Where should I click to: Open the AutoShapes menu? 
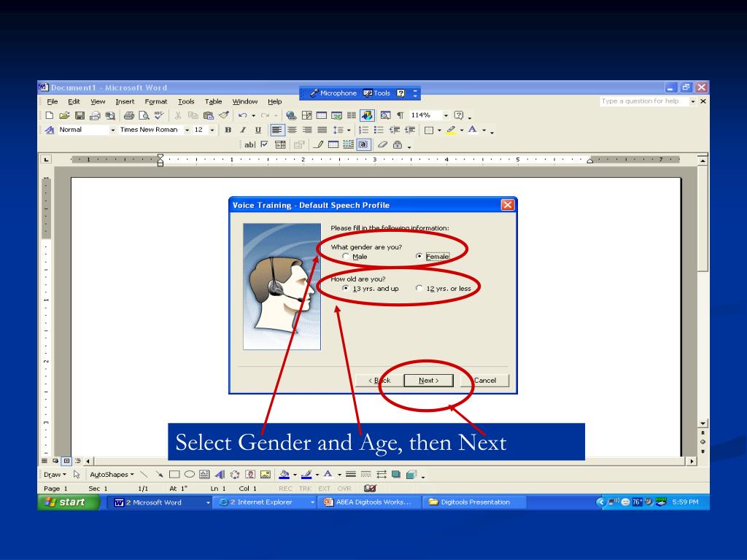click(112, 474)
